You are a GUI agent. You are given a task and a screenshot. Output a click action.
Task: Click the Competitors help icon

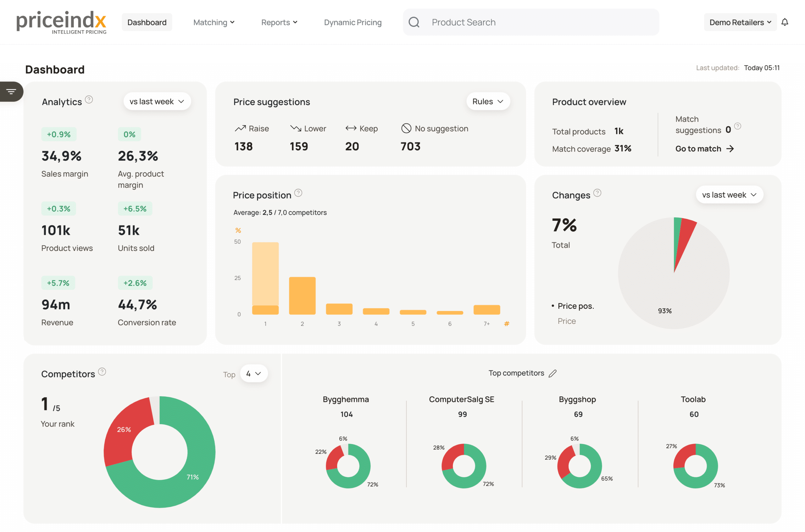(x=102, y=372)
